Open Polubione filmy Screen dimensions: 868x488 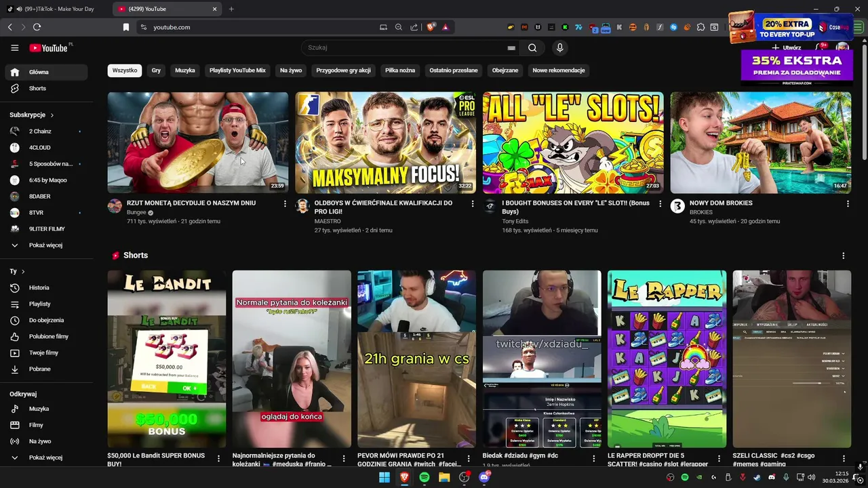click(46, 336)
